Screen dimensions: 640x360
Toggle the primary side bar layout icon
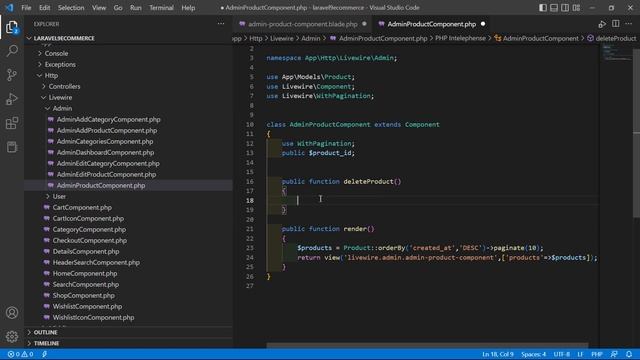click(543, 8)
